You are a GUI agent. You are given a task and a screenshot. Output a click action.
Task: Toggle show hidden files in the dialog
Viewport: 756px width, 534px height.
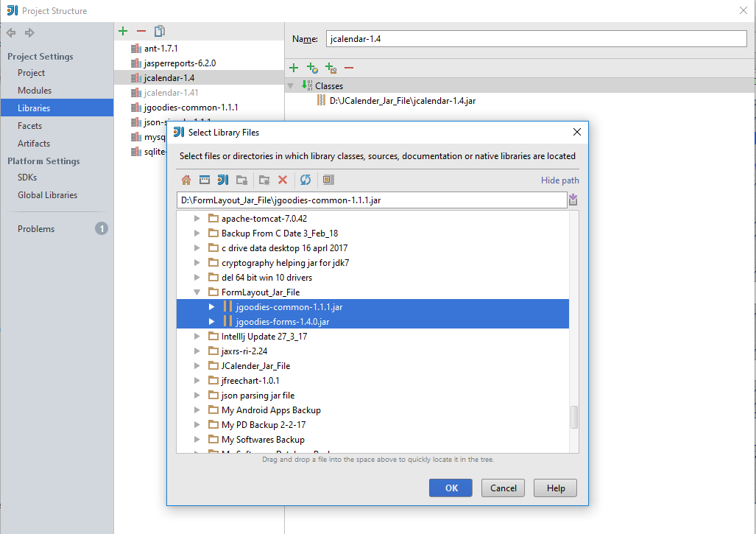(328, 180)
